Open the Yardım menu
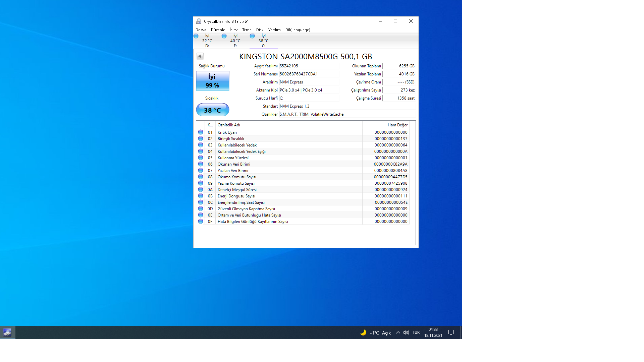 pyautogui.click(x=274, y=30)
